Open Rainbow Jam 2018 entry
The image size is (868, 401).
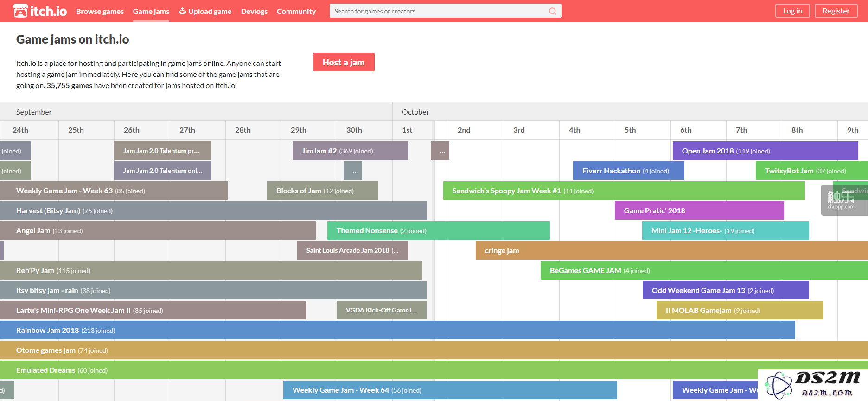tap(397, 330)
